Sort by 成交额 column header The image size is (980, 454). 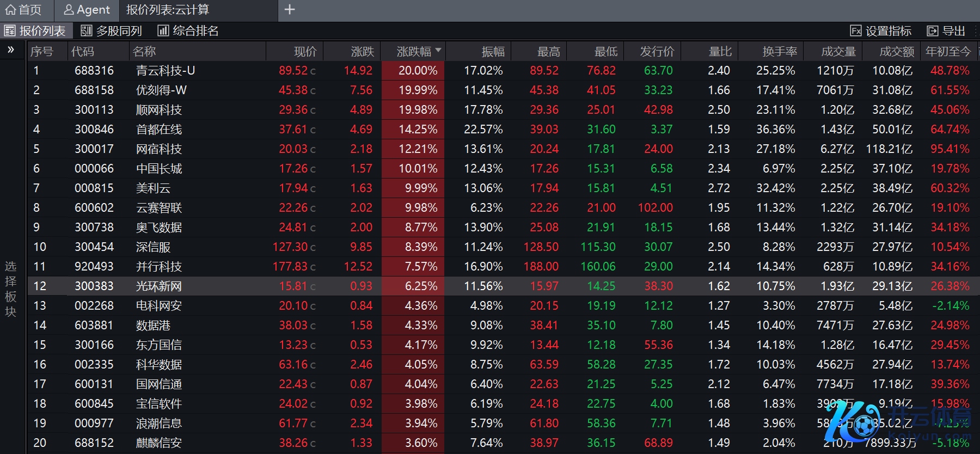(896, 52)
